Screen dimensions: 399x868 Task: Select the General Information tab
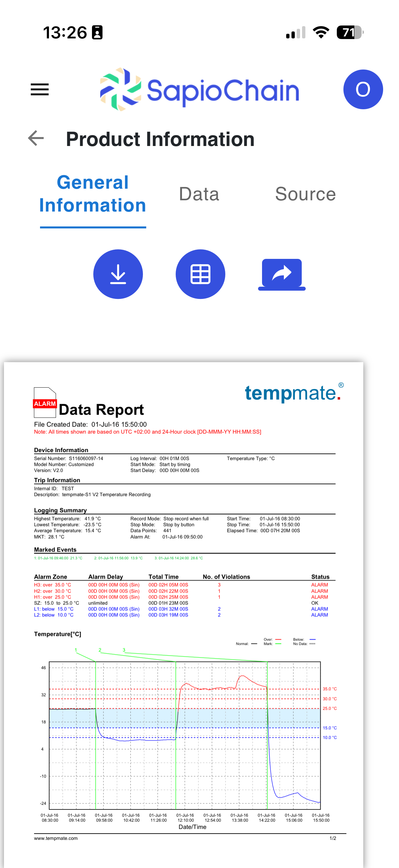point(93,194)
